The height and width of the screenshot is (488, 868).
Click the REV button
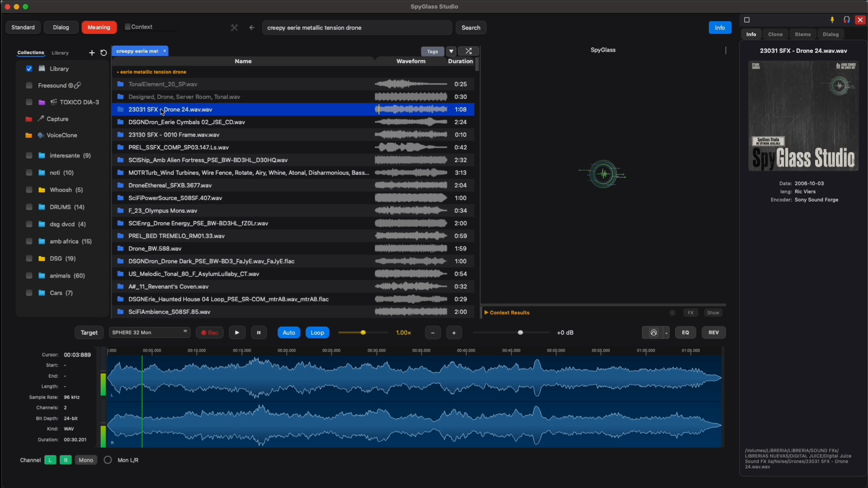point(714,333)
